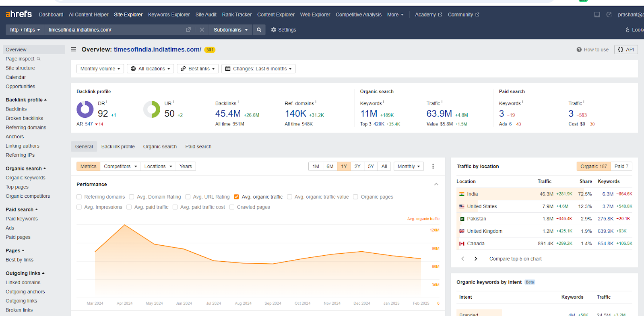Image resolution: width=644 pixels, height=316 pixels.
Task: Click the United States flag icon
Action: point(462,206)
